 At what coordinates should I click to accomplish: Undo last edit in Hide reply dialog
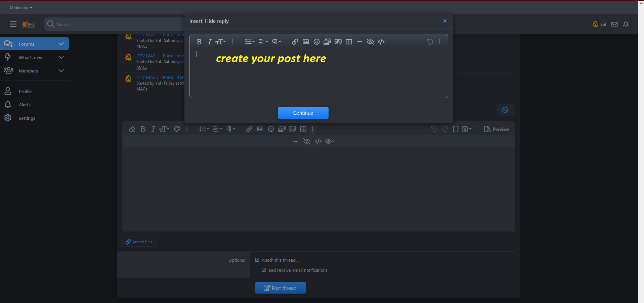coord(430,42)
